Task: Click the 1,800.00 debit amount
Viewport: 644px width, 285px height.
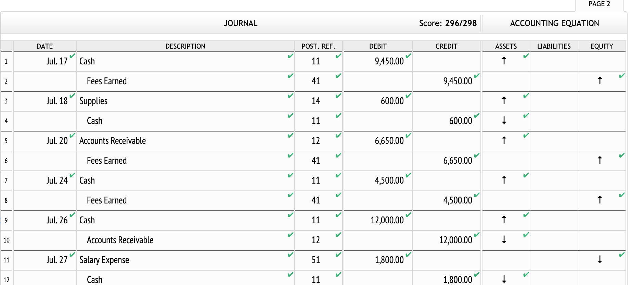Action: (389, 260)
